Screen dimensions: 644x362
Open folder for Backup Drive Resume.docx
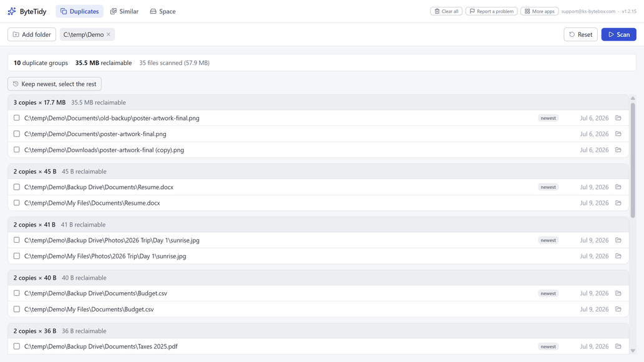pyautogui.click(x=618, y=187)
